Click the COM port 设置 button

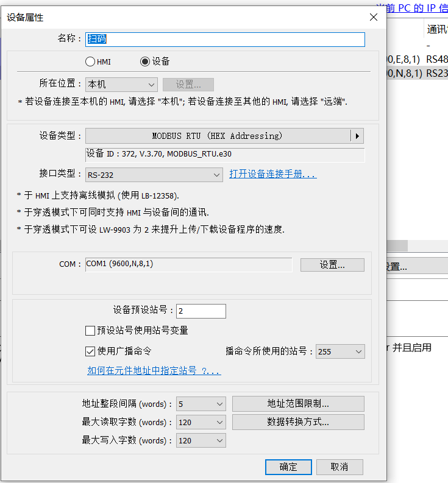(332, 265)
